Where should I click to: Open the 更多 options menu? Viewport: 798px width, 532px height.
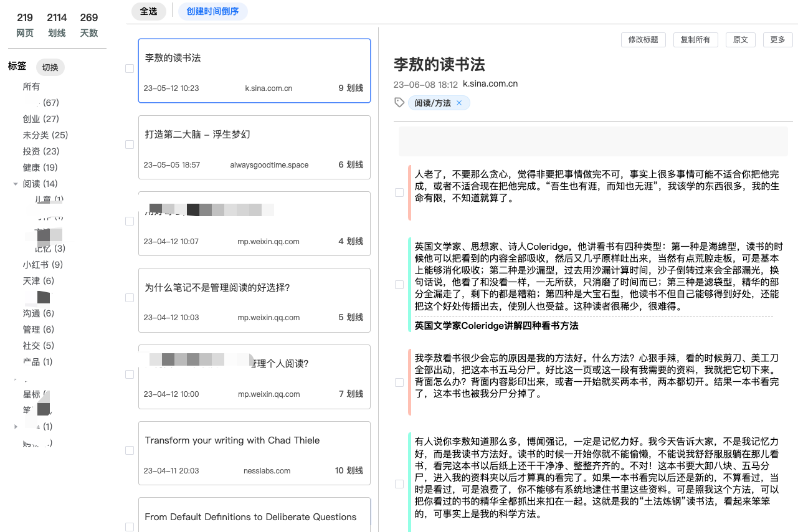pyautogui.click(x=777, y=40)
